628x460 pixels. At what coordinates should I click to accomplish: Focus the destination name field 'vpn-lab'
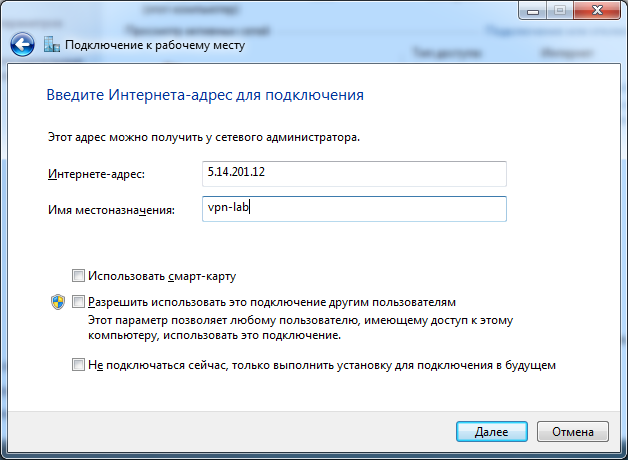tap(354, 209)
